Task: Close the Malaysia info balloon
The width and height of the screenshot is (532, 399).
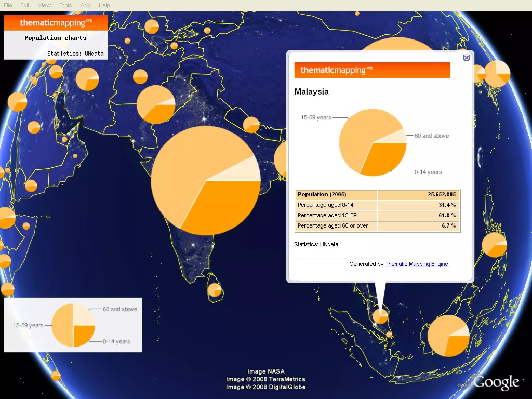Action: pos(466,58)
